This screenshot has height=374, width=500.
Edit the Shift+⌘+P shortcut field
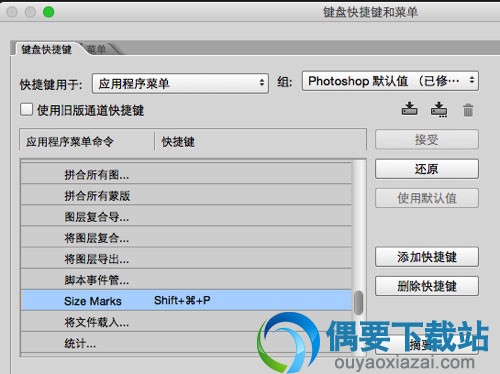point(182,300)
